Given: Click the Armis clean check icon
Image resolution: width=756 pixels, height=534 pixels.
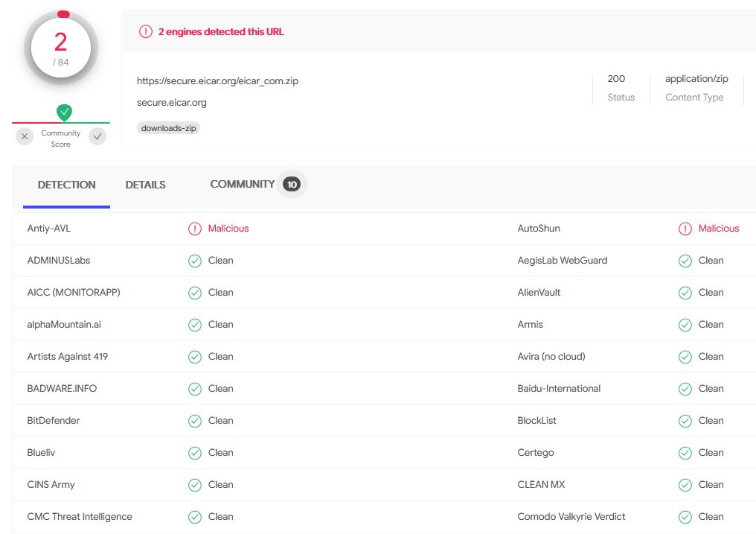Looking at the screenshot, I should pos(685,325).
